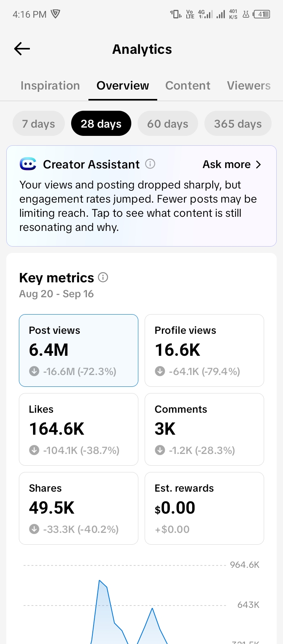The image size is (283, 644).
Task: Tap the peak of the views chart
Action: point(99,580)
